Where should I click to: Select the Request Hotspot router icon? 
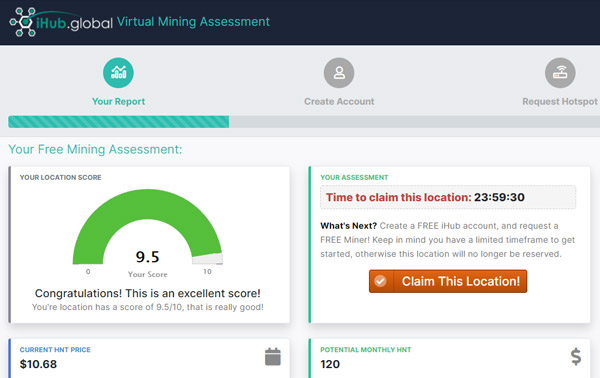560,73
